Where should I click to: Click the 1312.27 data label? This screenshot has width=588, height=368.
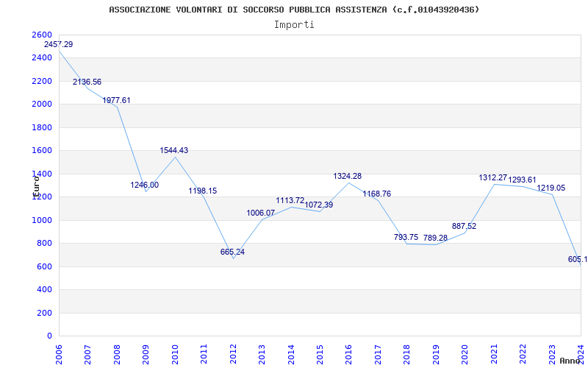click(x=493, y=177)
